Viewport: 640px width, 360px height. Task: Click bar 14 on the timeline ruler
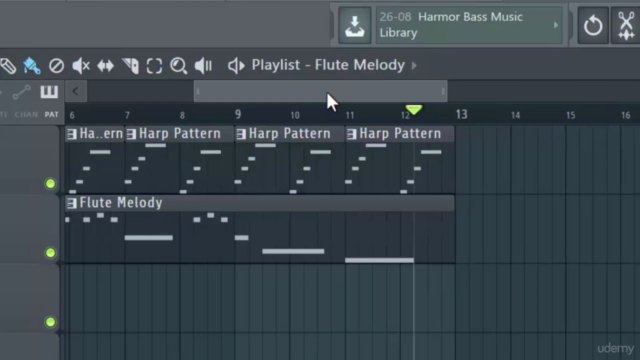tap(516, 115)
